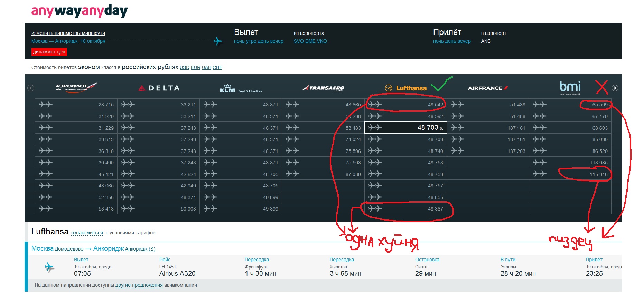Click the planes icon beside price 187 203
644x293 pixels.
click(457, 151)
